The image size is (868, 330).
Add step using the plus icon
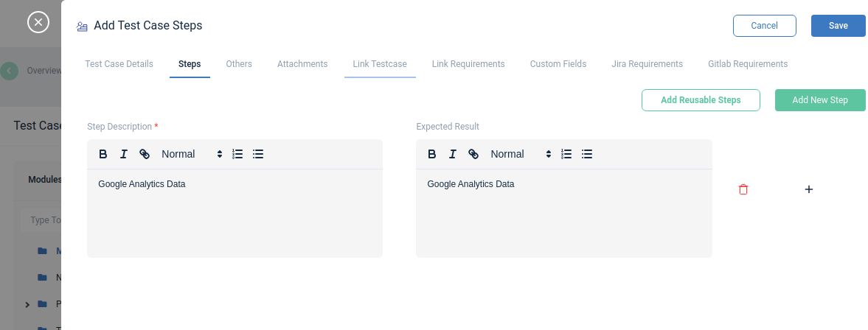[809, 189]
